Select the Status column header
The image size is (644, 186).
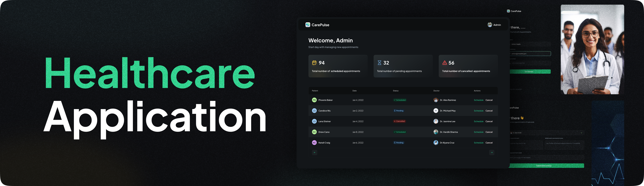point(396,91)
